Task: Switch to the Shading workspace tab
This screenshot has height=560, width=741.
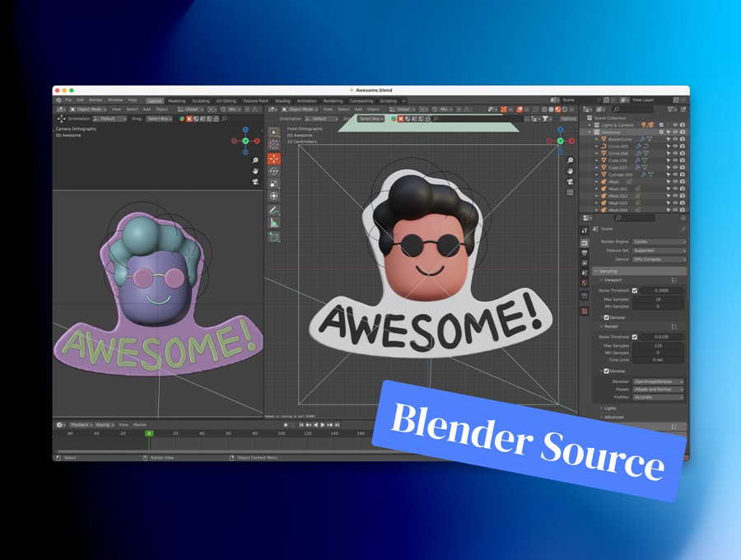Action: click(x=282, y=100)
